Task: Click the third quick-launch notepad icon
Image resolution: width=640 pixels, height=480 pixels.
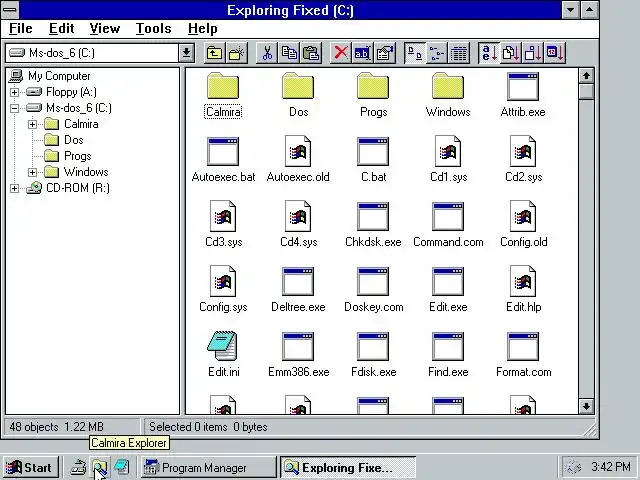Action: pyautogui.click(x=122, y=467)
